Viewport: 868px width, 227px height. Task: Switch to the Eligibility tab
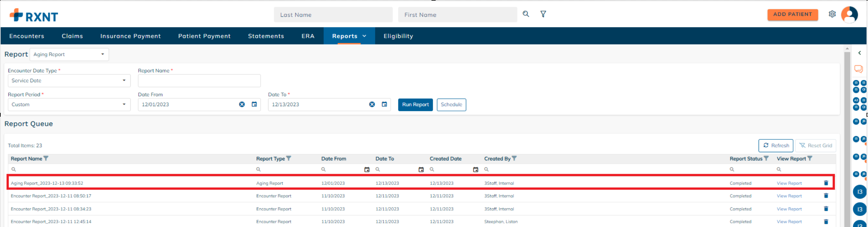(x=398, y=36)
